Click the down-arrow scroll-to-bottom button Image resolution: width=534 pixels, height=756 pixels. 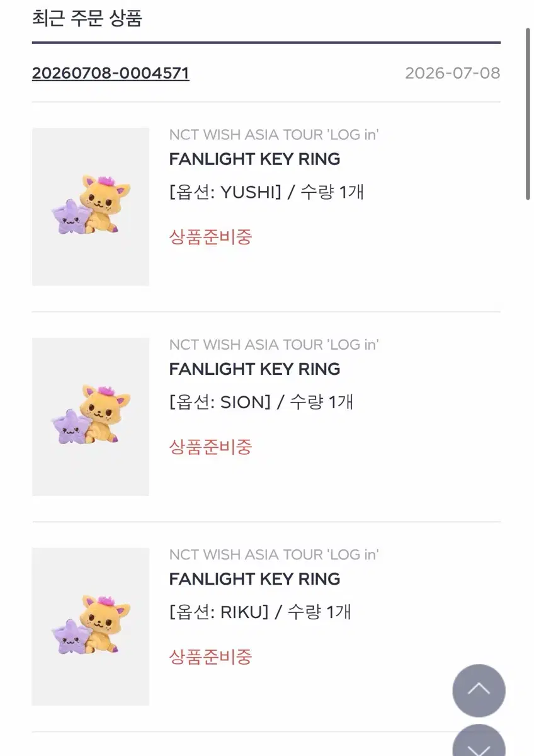click(479, 741)
